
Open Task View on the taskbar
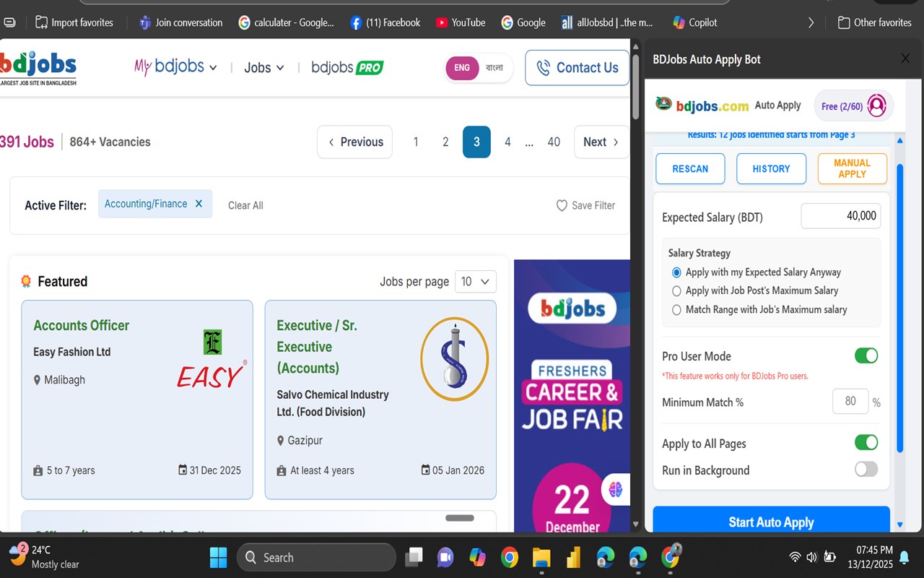(414, 557)
